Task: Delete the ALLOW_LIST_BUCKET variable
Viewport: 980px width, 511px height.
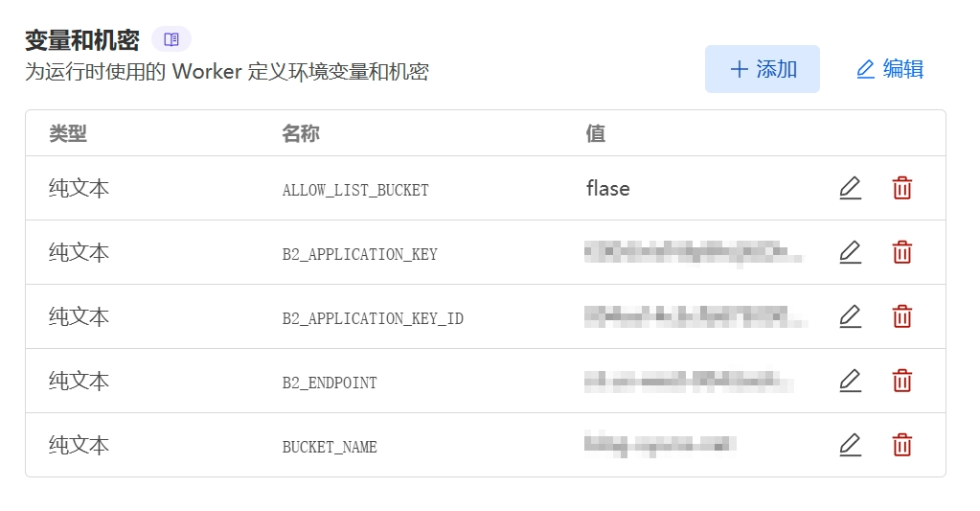Action: point(901,188)
